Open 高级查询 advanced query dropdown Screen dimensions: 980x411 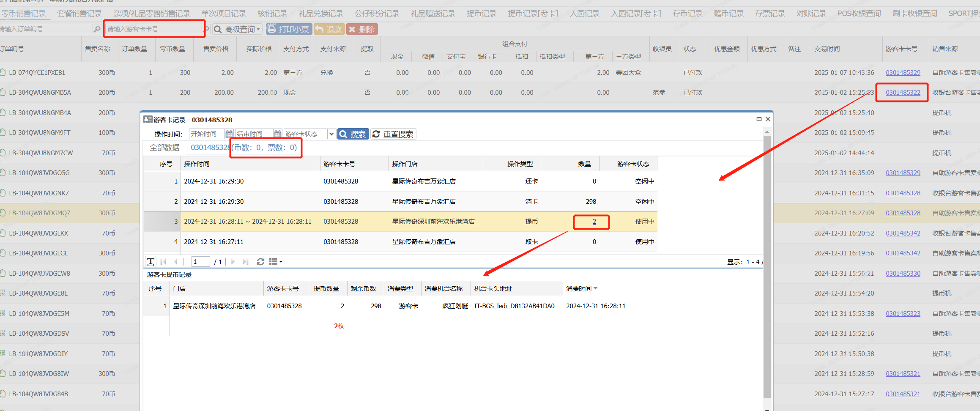pyautogui.click(x=237, y=29)
